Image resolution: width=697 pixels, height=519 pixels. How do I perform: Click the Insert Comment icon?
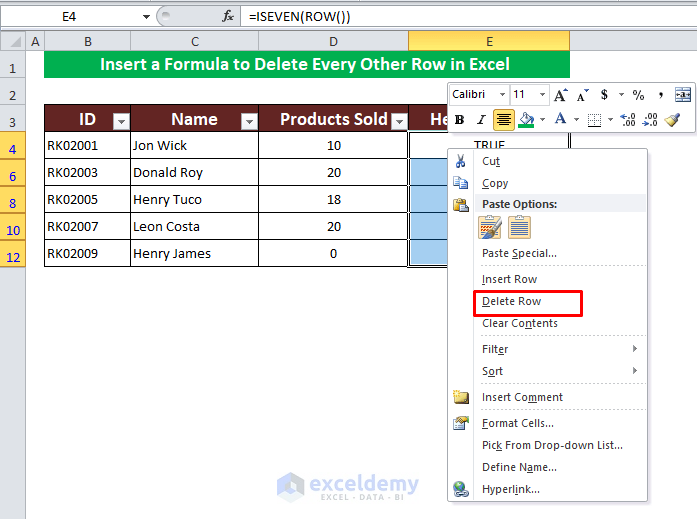(461, 397)
